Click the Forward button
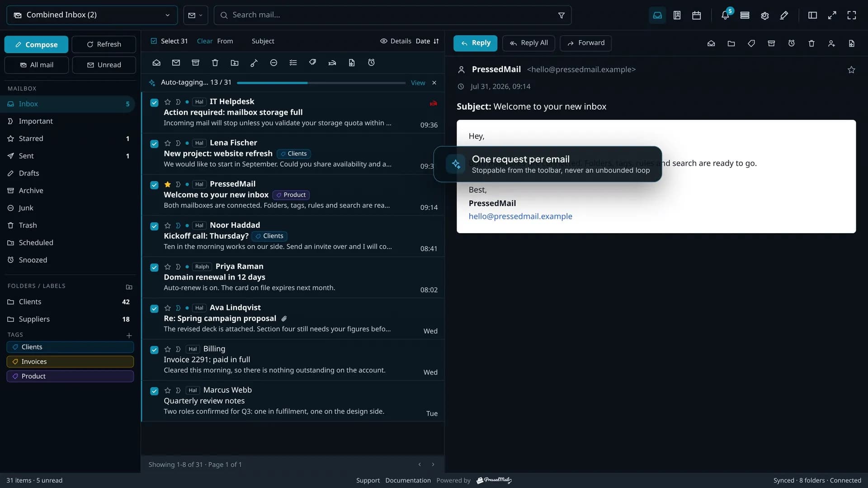The width and height of the screenshot is (868, 488). pos(585,43)
